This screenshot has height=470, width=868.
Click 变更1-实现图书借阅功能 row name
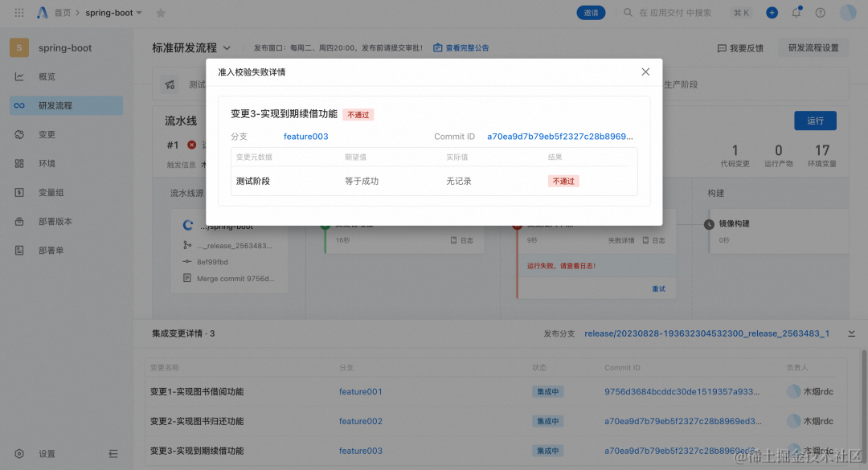197,391
